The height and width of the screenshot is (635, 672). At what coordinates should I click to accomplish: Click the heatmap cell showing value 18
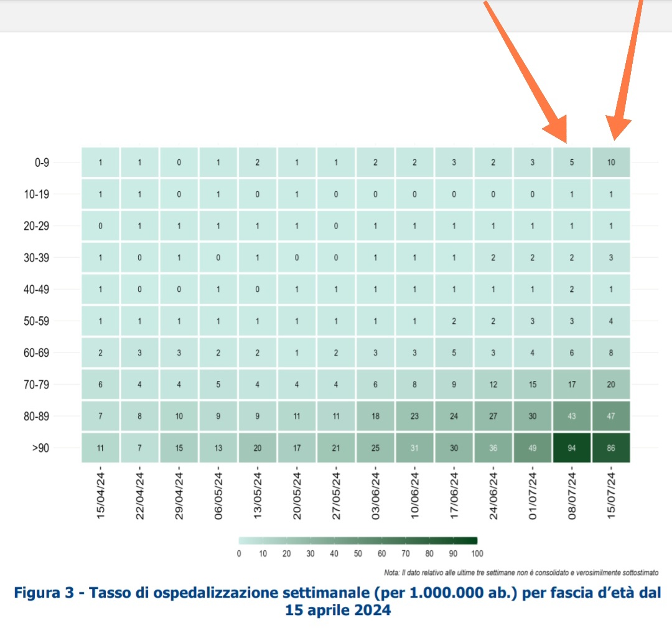point(375,416)
